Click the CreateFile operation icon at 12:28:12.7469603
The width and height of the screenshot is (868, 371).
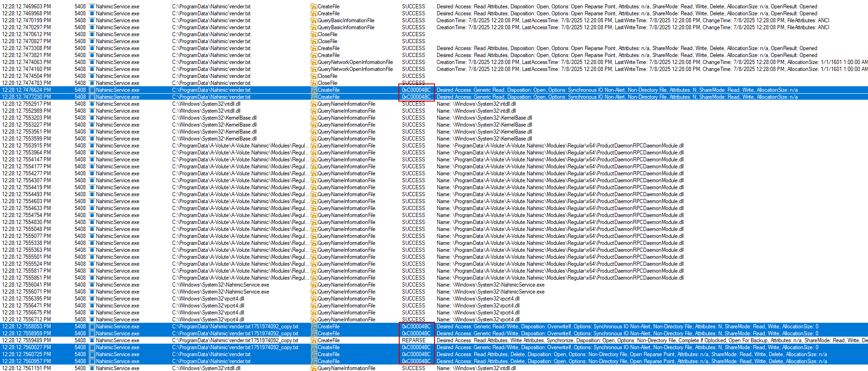coord(314,6)
